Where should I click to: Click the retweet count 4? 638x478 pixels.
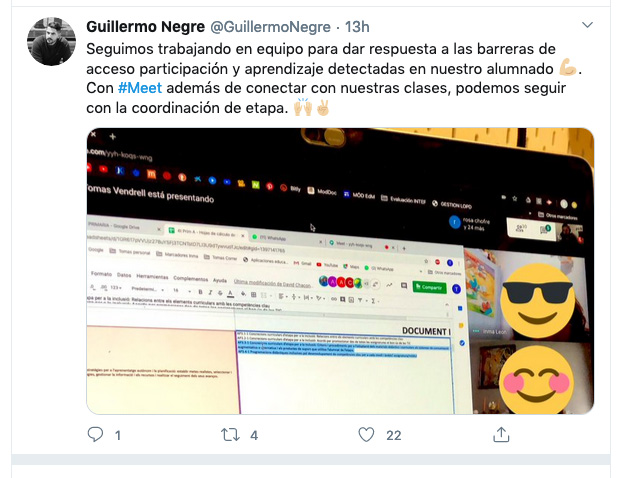[x=254, y=436]
